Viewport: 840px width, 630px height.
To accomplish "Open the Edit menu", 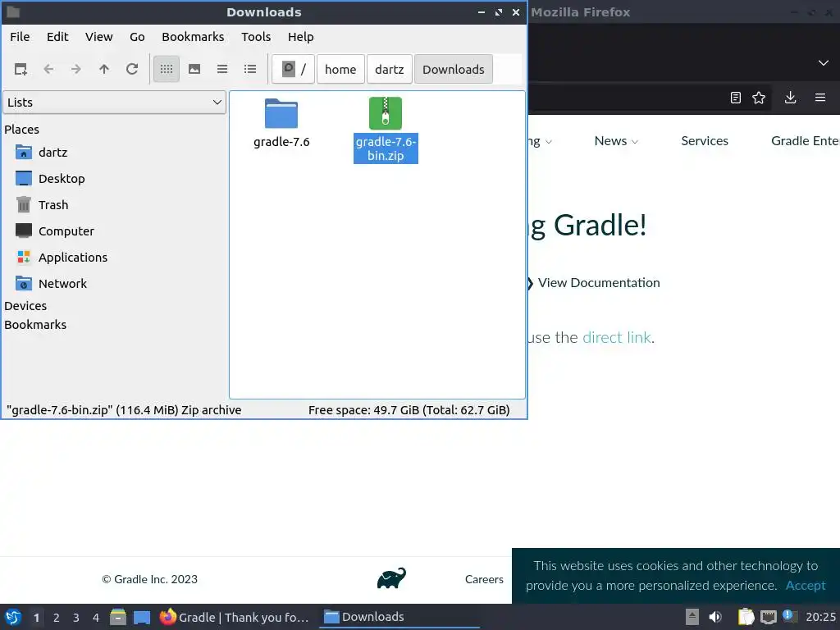I will coord(57,37).
